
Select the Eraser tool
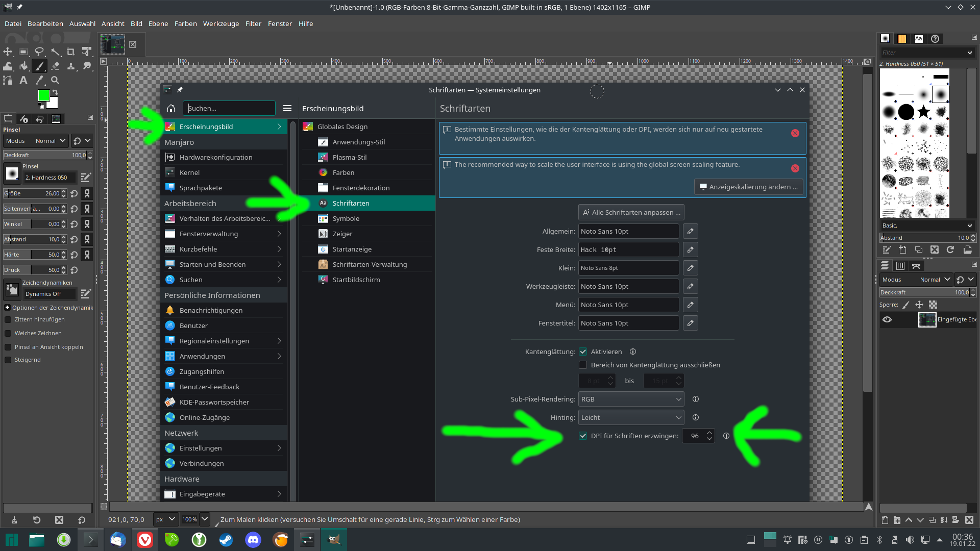[55, 66]
